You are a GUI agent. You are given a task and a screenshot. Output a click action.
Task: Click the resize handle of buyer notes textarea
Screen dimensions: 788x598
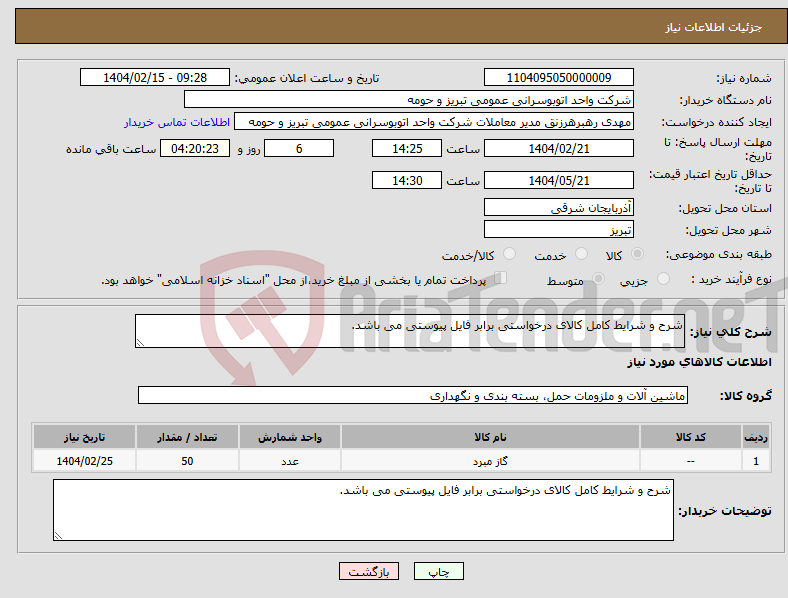pyautogui.click(x=58, y=536)
